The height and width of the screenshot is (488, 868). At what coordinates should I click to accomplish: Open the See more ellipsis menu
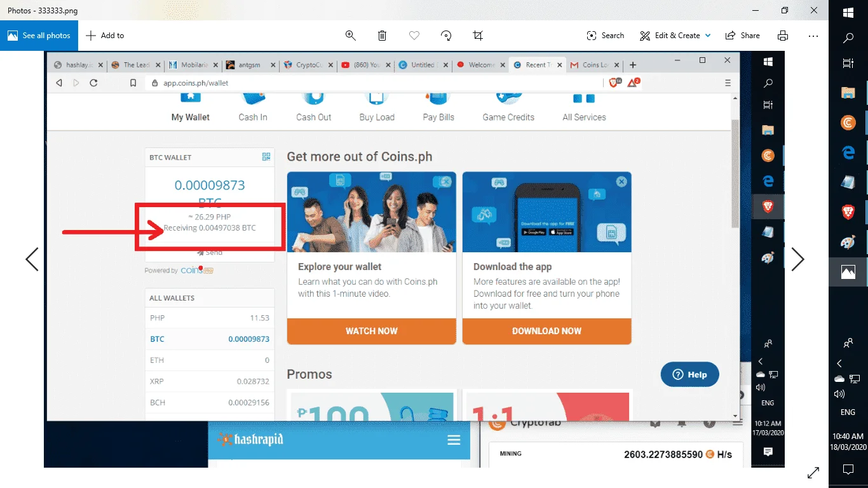813,36
